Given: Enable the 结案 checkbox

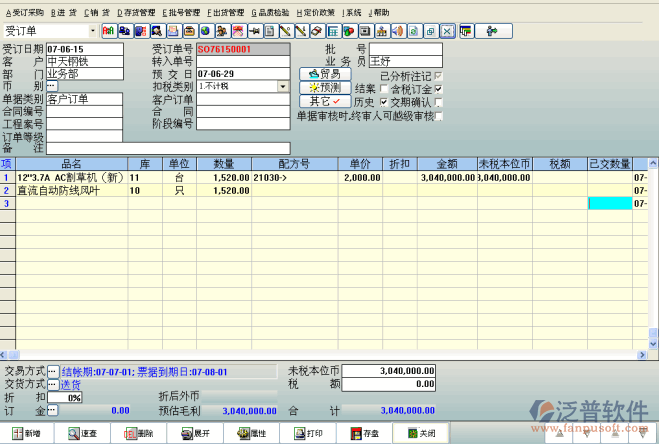Looking at the screenshot, I should tap(384, 89).
